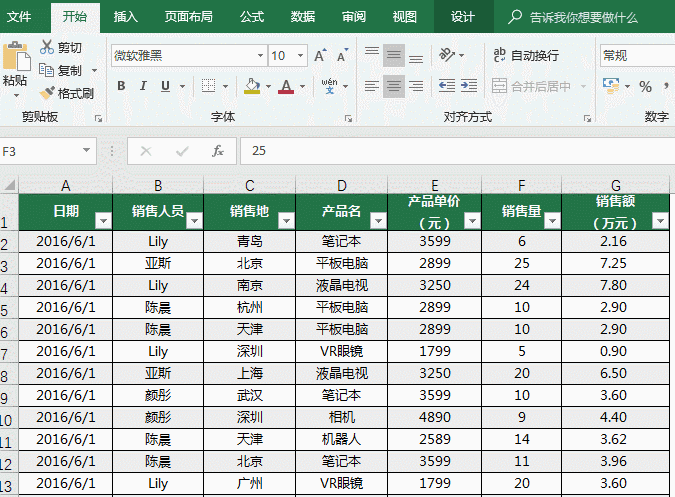Switch to the 插入 tab
Image resolution: width=675 pixels, height=497 pixels.
pyautogui.click(x=125, y=17)
